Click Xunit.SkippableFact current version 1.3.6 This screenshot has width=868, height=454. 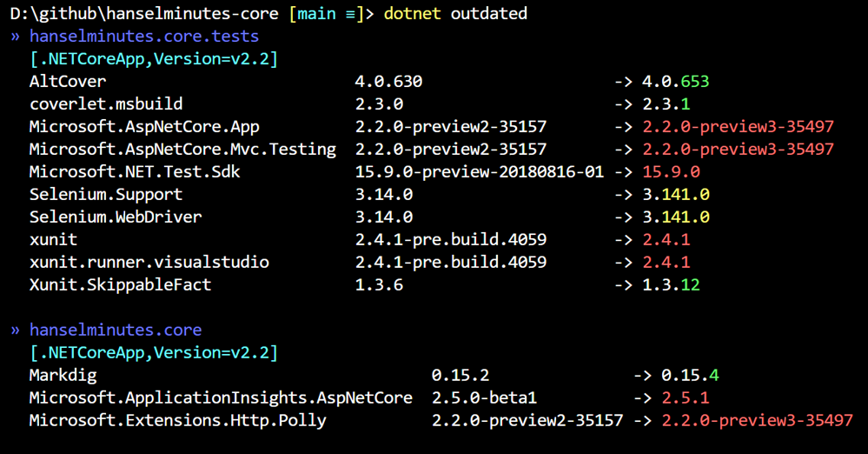(379, 285)
